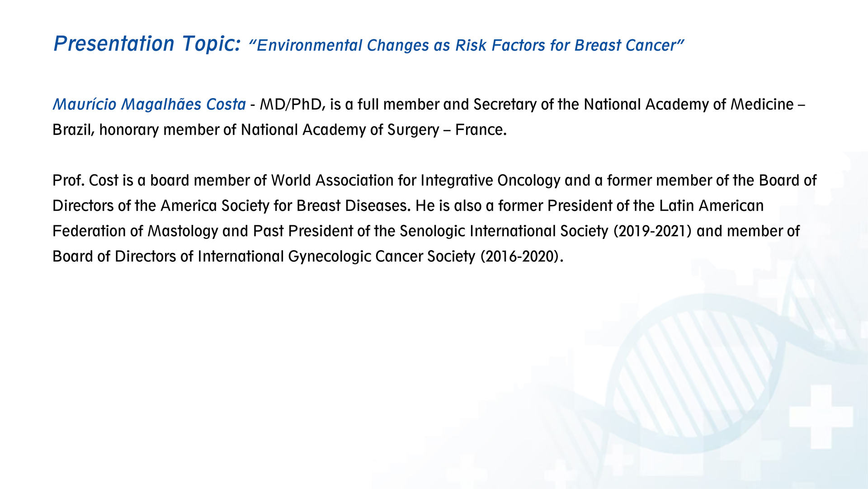868x489 pixels.
Task: Click "Senologic International Society" text
Action: pos(504,231)
